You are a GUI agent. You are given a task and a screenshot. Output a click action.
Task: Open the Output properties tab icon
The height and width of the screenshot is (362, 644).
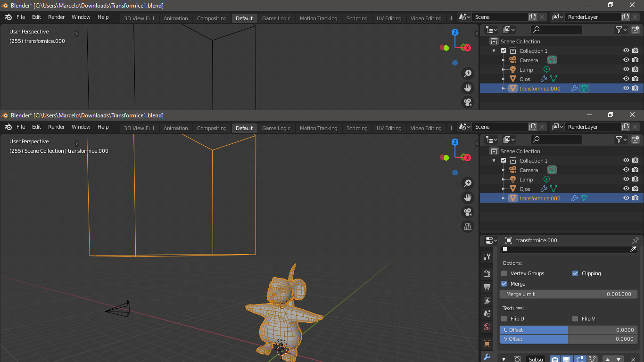[x=487, y=287]
